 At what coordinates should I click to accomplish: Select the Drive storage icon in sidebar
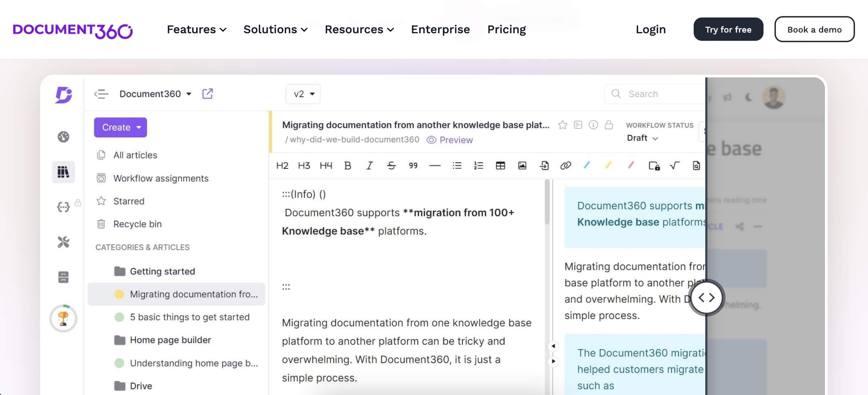coord(63,277)
